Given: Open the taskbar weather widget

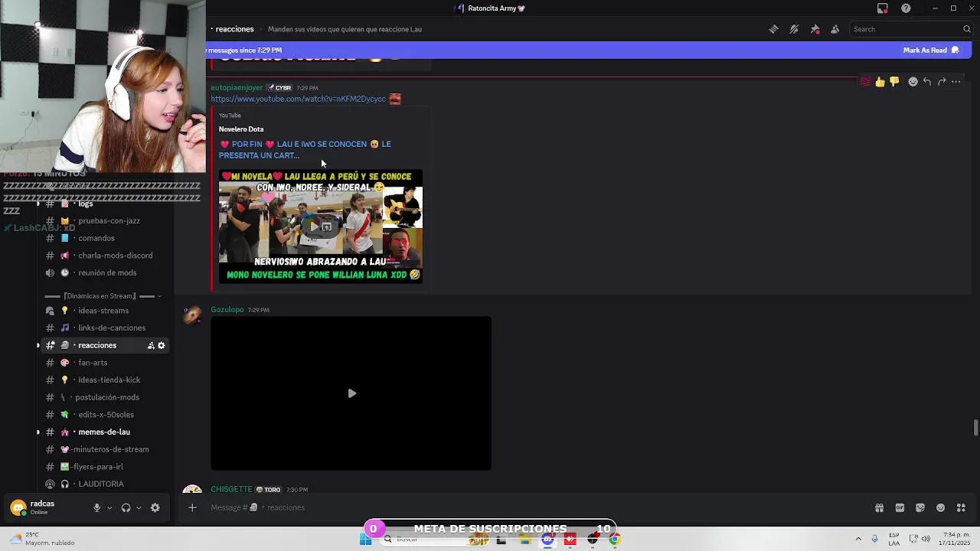Looking at the screenshot, I should click(42, 539).
